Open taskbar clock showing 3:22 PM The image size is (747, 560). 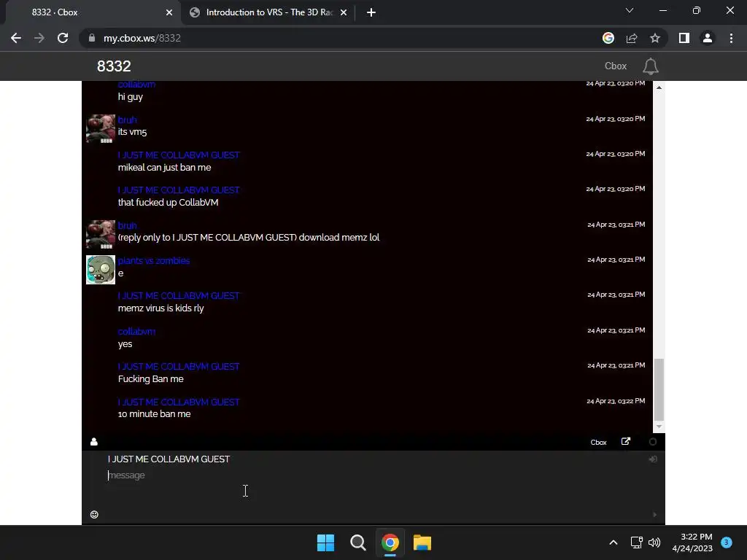click(x=692, y=542)
